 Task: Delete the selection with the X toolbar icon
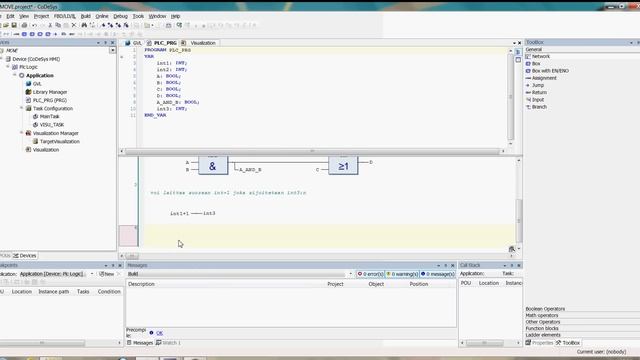tap(74, 25)
